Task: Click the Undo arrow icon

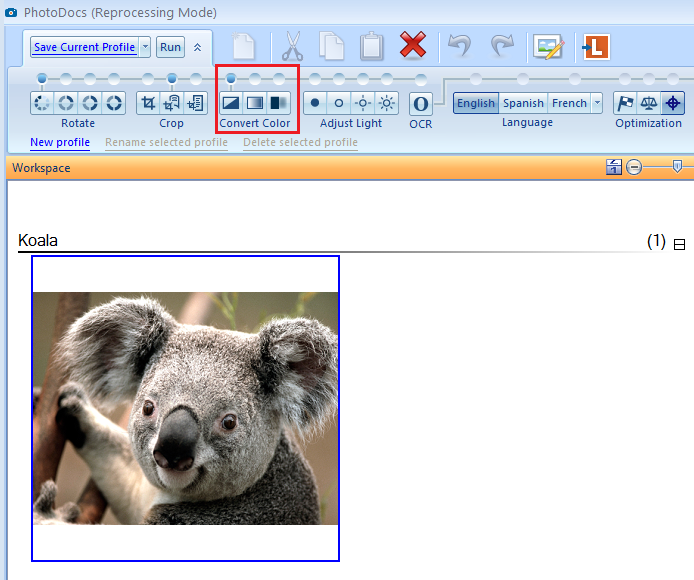Action: pos(459,45)
